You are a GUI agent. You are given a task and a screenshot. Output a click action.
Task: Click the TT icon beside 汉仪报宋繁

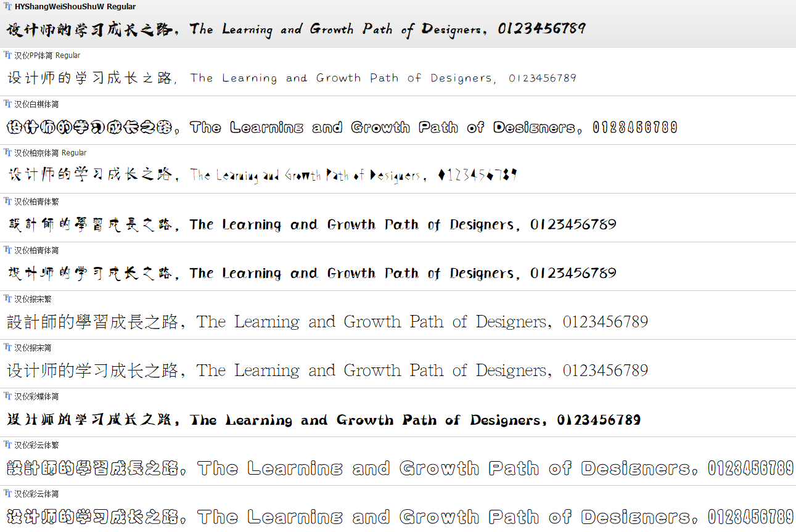click(x=7, y=299)
